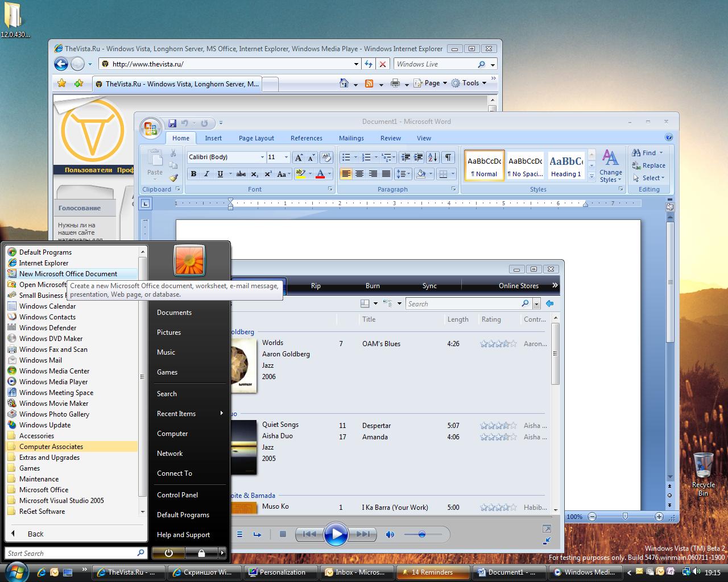Align text to the left
Viewport: 728px width, 582px height.
345,174
